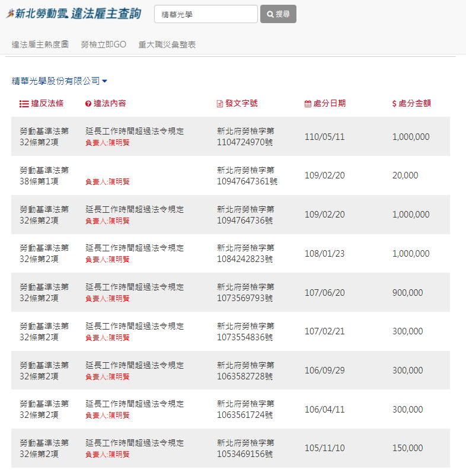This screenshot has height=476, width=466.
Task: Click 延長工作時間超過法令規定 in the 107/06/20 row
Action: (135, 287)
